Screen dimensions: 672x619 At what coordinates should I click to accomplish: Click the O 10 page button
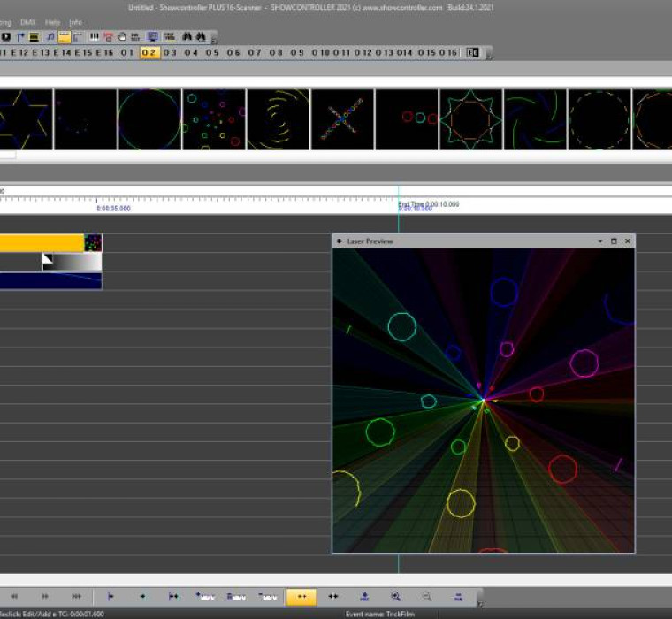click(x=319, y=53)
